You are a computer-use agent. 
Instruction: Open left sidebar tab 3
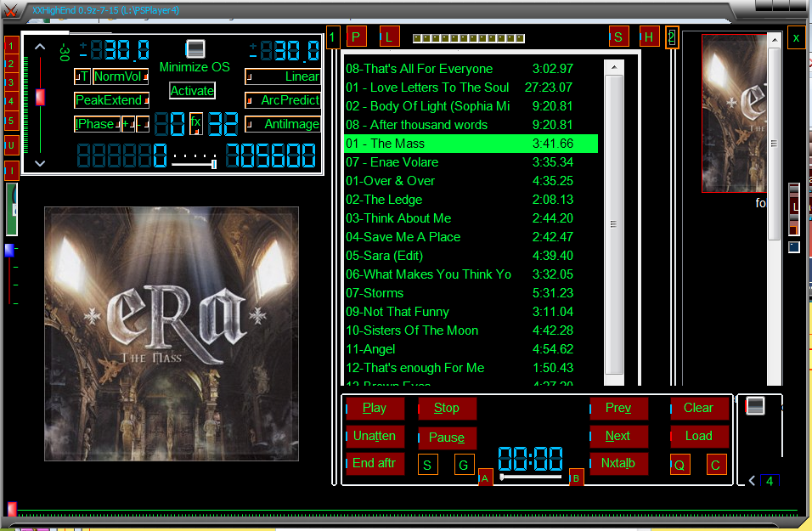click(11, 82)
